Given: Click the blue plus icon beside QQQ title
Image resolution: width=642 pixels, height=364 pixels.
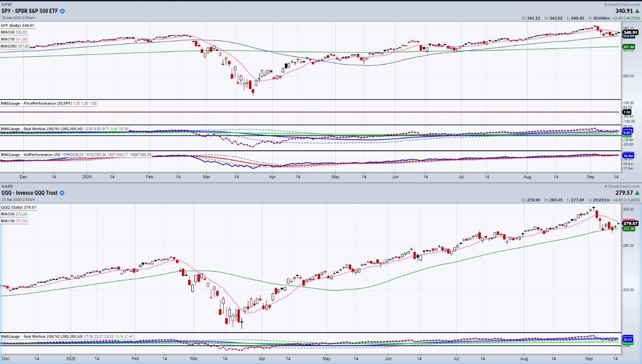Looking at the screenshot, I should click(x=62, y=193).
